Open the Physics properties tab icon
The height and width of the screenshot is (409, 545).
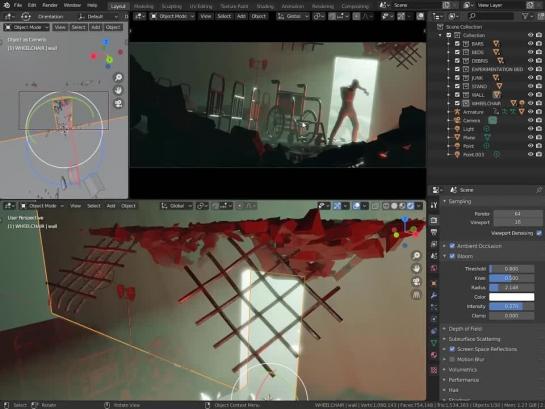pos(434,319)
